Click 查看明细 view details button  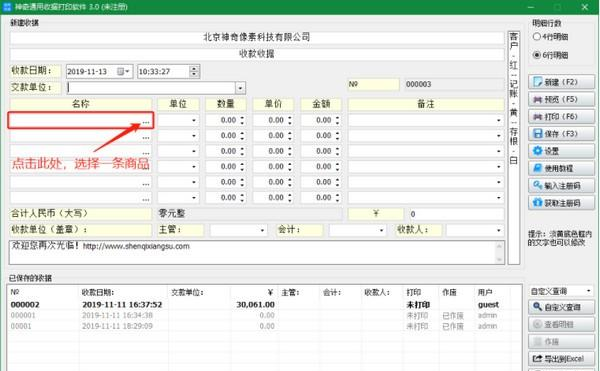[x=561, y=324]
